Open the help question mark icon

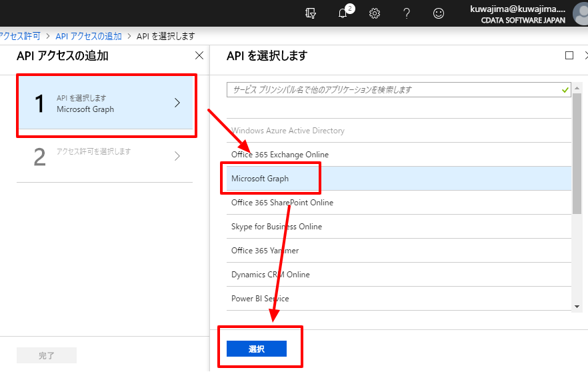pos(407,13)
